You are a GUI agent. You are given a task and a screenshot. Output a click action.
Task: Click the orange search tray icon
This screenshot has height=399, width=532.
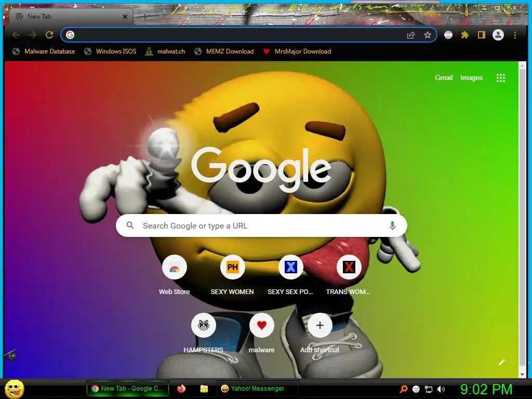403,389
